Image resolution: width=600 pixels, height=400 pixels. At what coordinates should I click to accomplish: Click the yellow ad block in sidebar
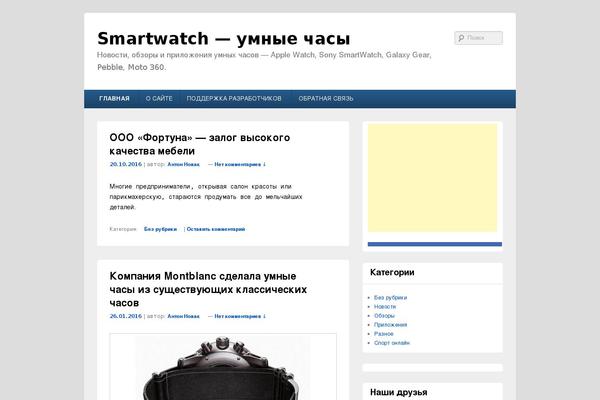tap(432, 178)
